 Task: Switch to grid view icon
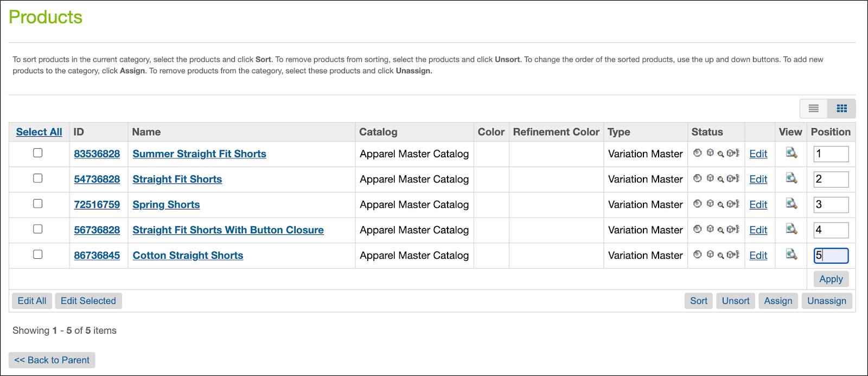tap(842, 109)
